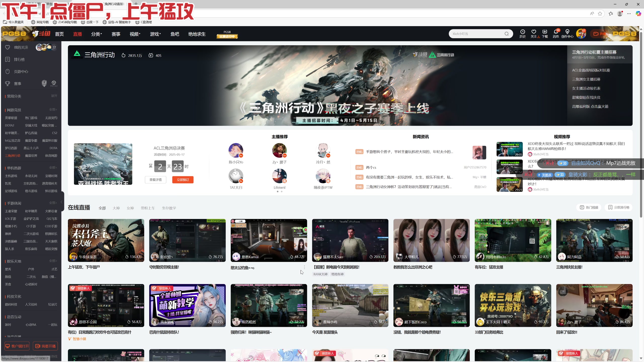Click the DOTA2 event icon in sidebar
The image size is (644, 362).
point(54,83)
